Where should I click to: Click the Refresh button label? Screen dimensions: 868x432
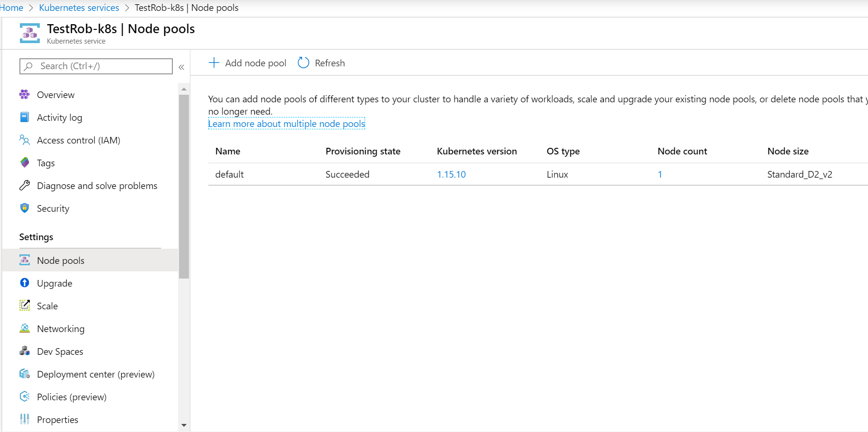(x=330, y=63)
